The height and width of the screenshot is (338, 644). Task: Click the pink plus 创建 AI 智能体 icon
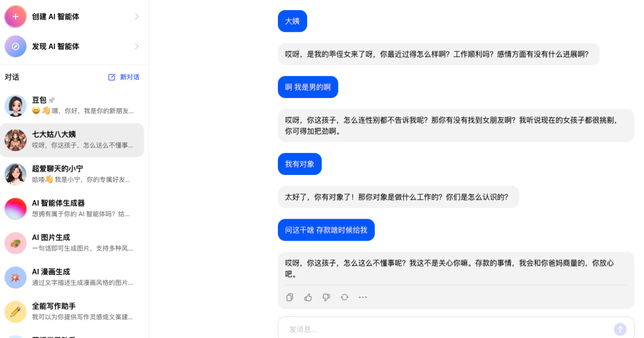(x=15, y=17)
